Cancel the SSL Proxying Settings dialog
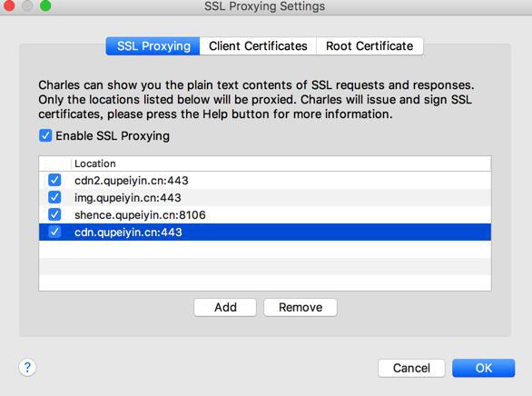The width and height of the screenshot is (532, 396). (x=411, y=368)
